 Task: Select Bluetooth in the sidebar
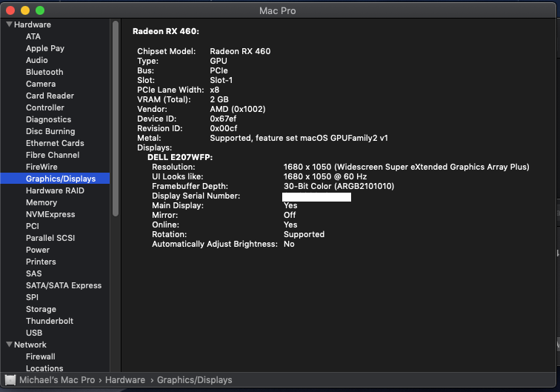pos(44,72)
